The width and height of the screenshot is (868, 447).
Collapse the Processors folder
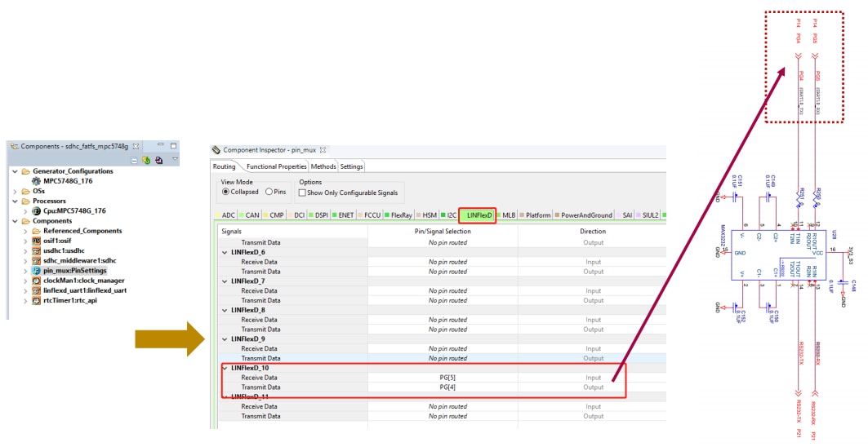[16, 201]
